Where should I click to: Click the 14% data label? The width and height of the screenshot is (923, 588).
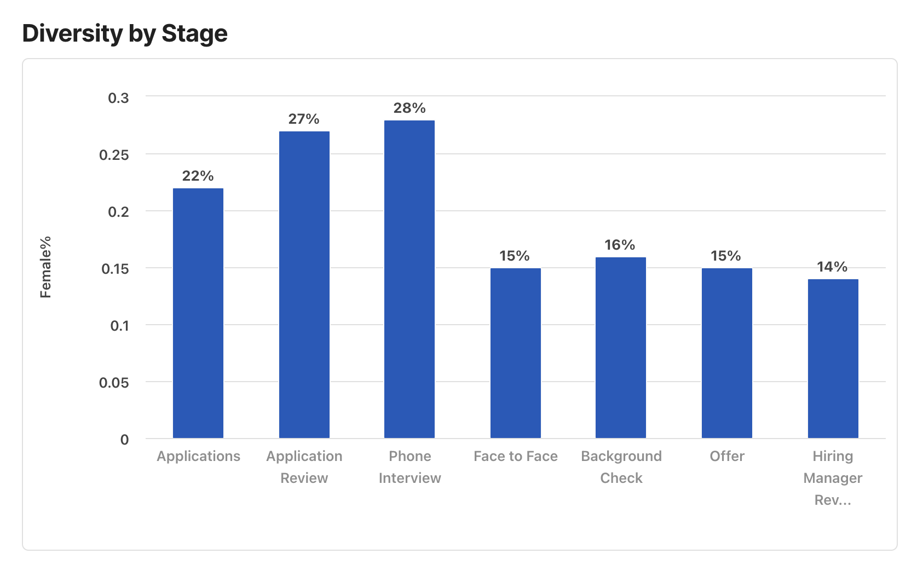click(832, 267)
